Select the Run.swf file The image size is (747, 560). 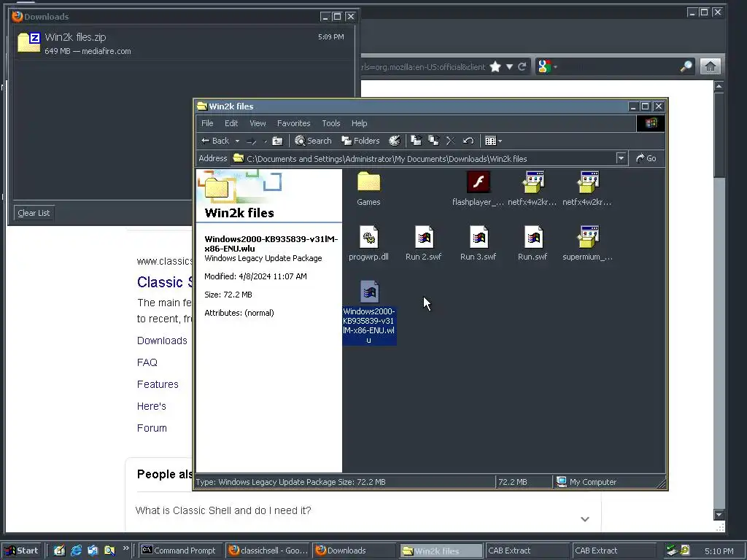point(533,244)
